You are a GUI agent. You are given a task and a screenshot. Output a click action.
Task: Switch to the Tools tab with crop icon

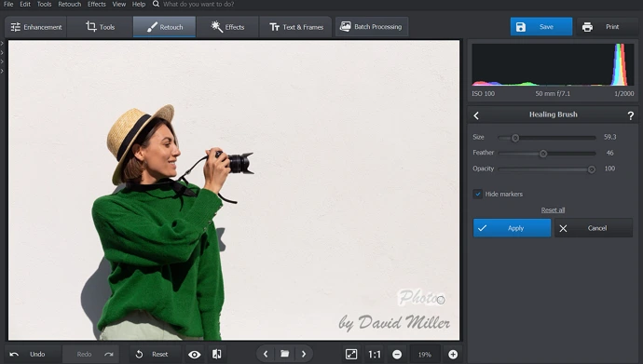coord(100,27)
